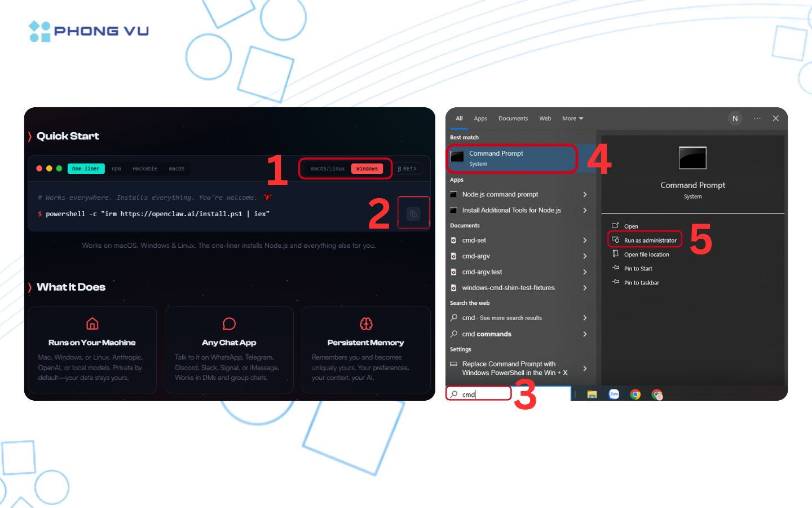Click the 'Any Chat App' card title
This screenshot has width=812, height=508.
229,343
